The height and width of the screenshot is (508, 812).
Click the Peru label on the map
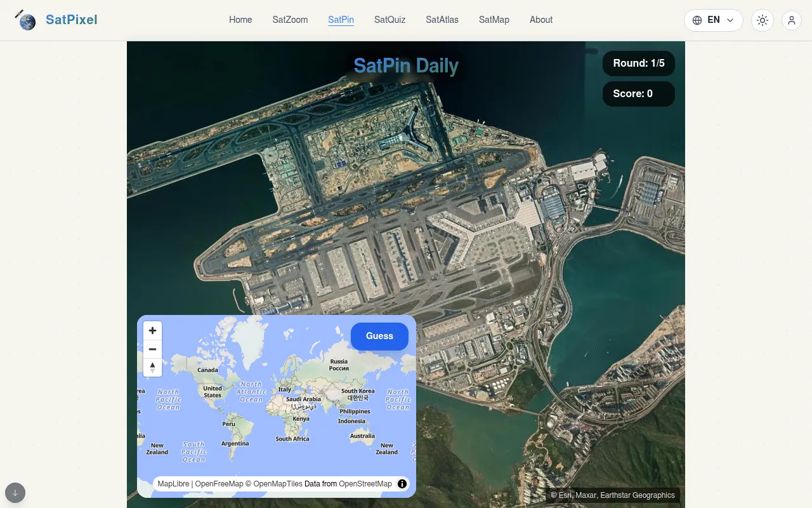pyautogui.click(x=228, y=424)
